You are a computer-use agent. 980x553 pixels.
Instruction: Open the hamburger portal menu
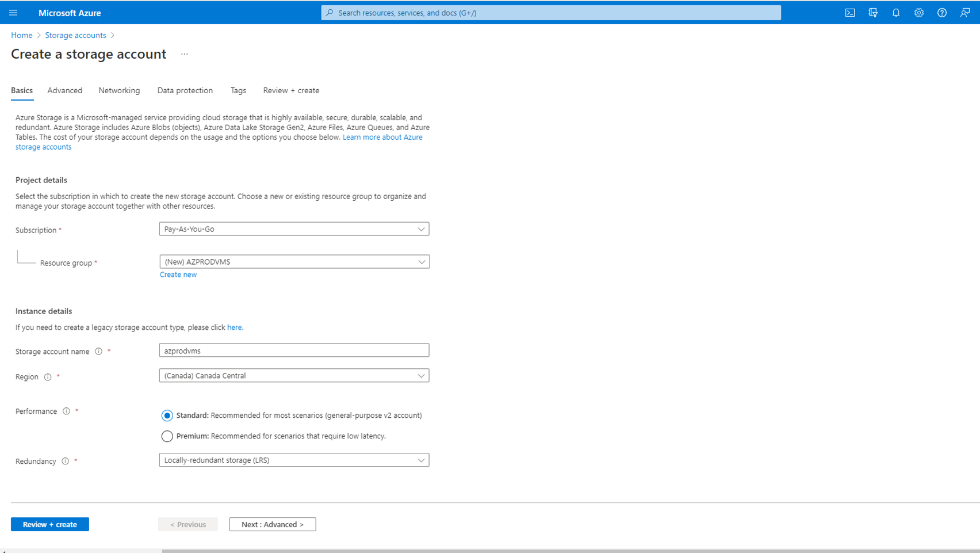click(x=13, y=13)
